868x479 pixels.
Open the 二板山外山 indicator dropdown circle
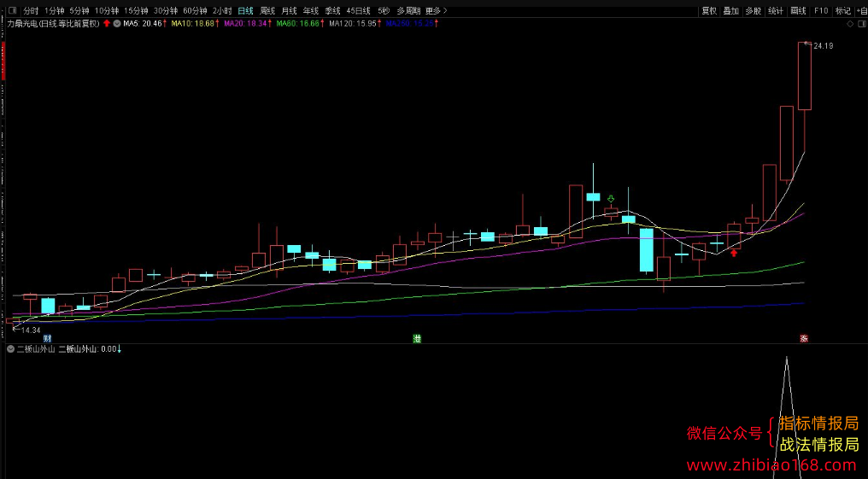tap(10, 349)
